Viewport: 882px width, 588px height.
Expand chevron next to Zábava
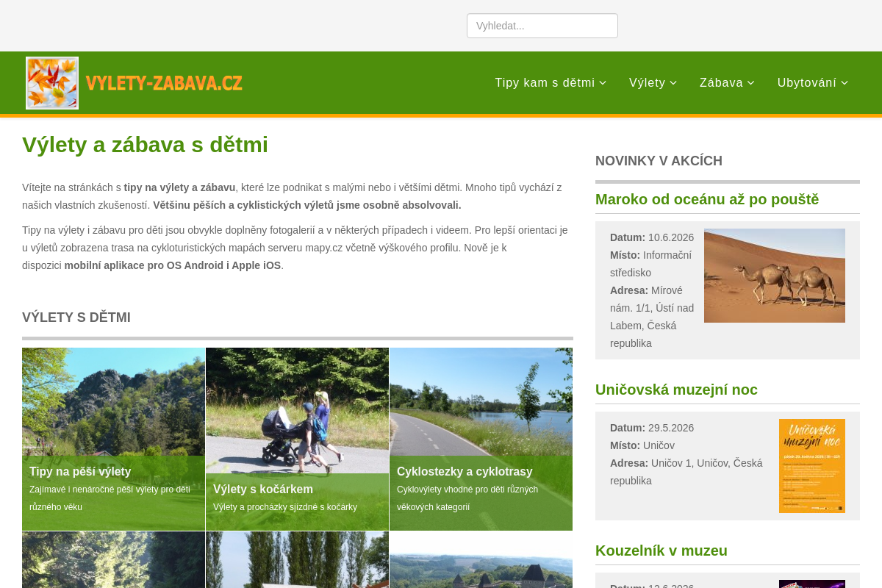tap(751, 83)
